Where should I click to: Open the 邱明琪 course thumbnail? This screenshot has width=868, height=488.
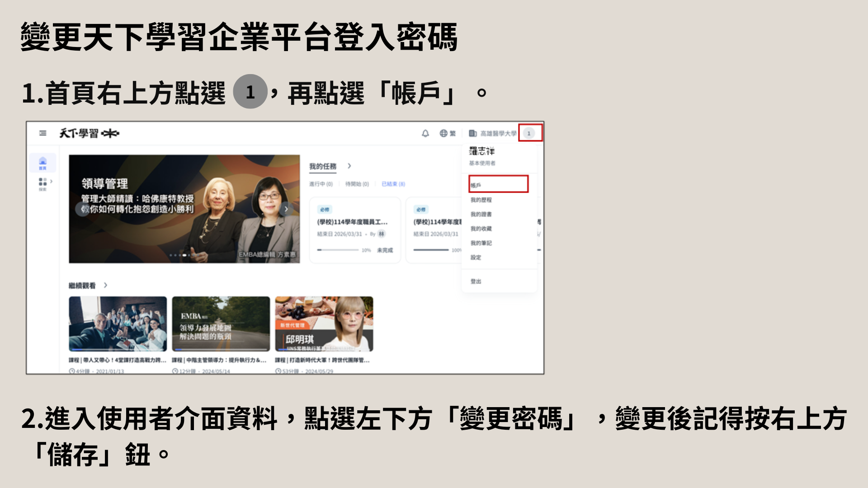point(324,324)
